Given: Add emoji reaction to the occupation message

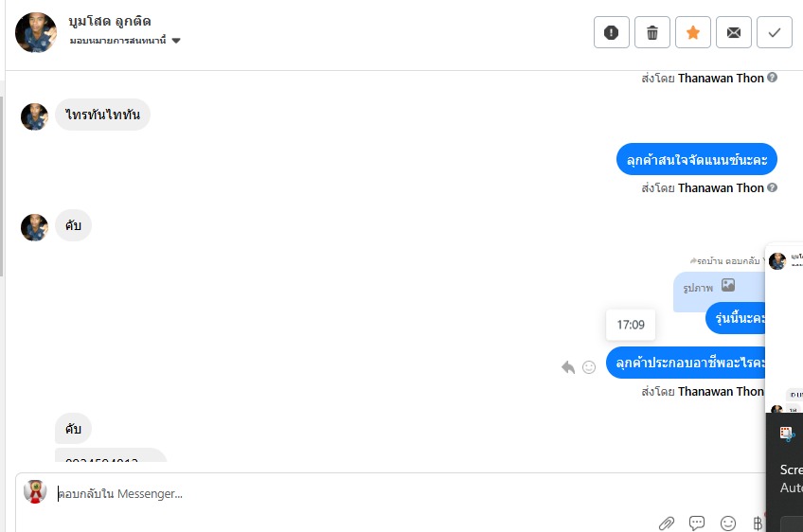Looking at the screenshot, I should pos(589,367).
